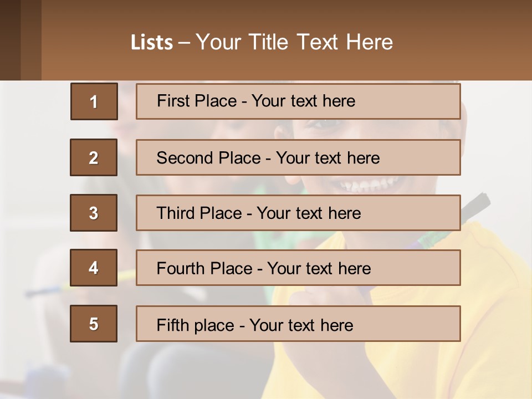Click the Fourth Place text bar
532x399 pixels.
click(x=298, y=268)
